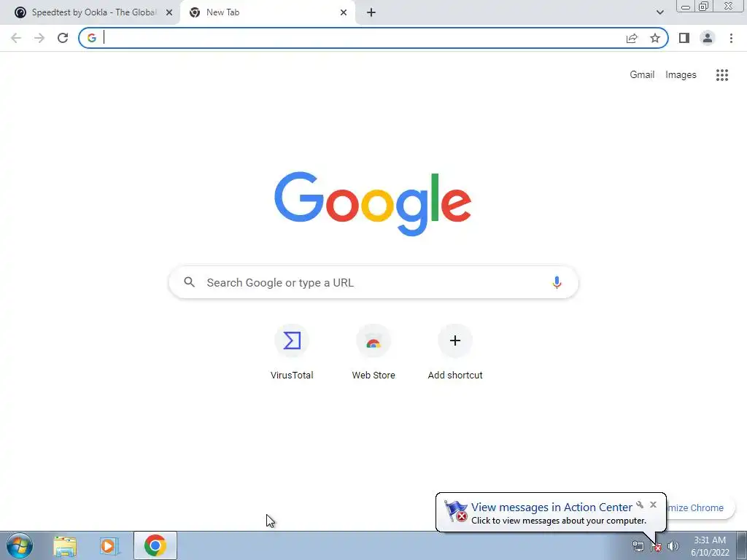Image resolution: width=747 pixels, height=560 pixels.
Task: Open the Chrome three-dot menu
Action: point(731,38)
